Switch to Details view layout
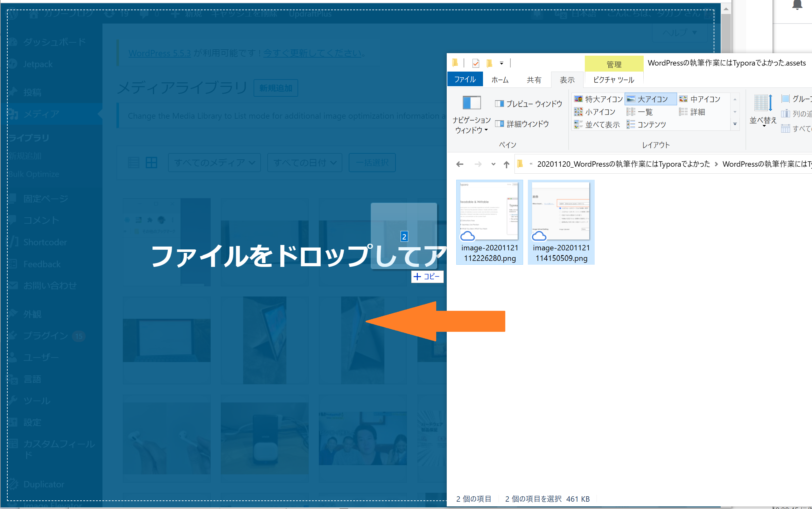The height and width of the screenshot is (509, 812). point(692,112)
